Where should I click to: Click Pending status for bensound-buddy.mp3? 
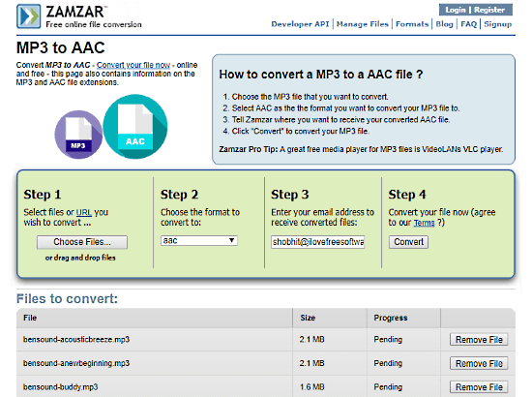coord(388,387)
